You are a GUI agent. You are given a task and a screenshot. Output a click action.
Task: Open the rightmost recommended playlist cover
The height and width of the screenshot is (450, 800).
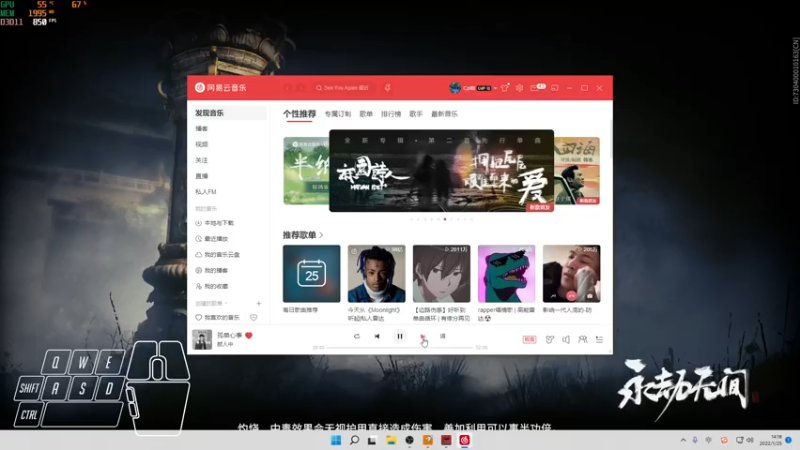(x=571, y=273)
